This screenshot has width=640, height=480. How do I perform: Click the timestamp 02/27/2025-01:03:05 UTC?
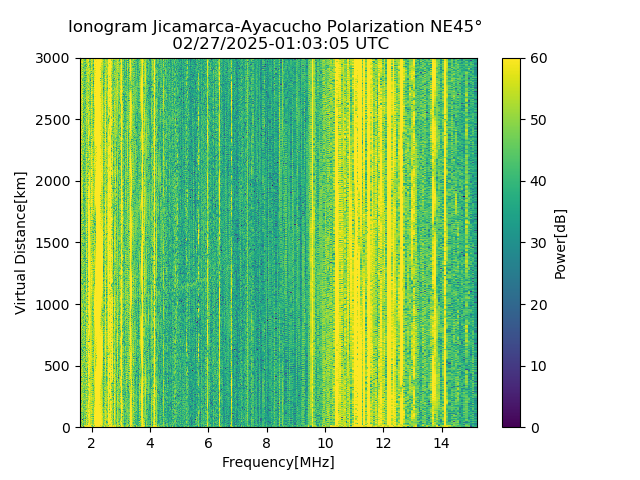280,43
